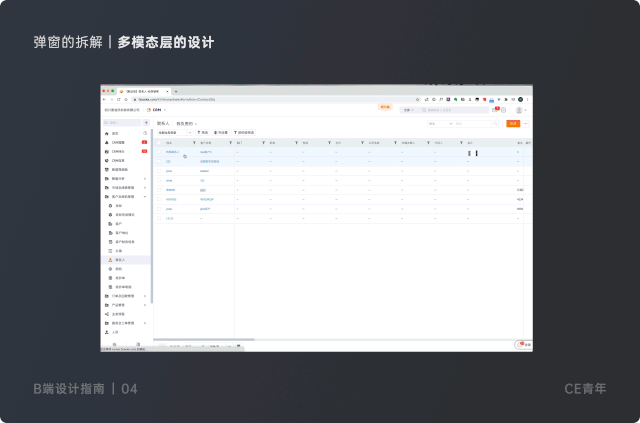Click filter funnel in third column header
The width and height of the screenshot is (640, 423).
[x=263, y=143]
